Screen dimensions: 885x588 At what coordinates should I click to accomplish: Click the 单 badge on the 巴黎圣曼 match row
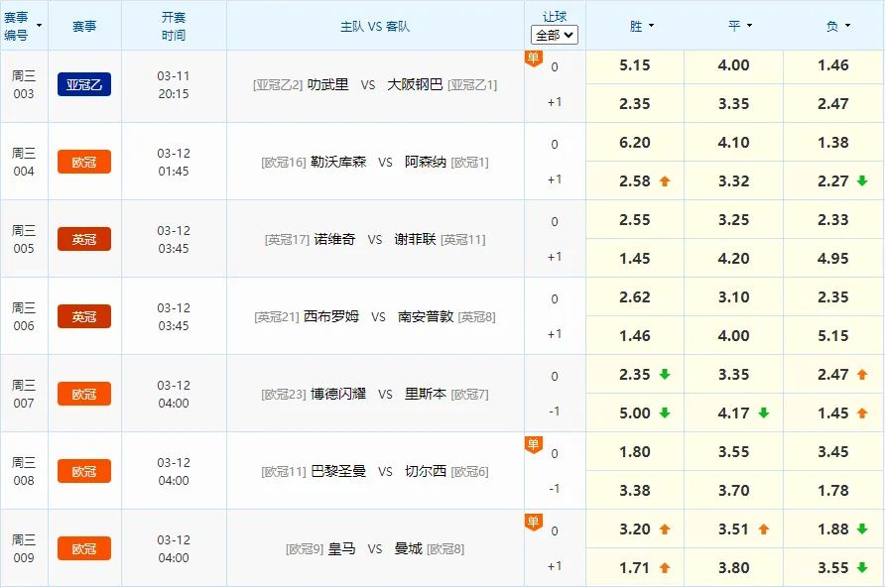click(533, 445)
